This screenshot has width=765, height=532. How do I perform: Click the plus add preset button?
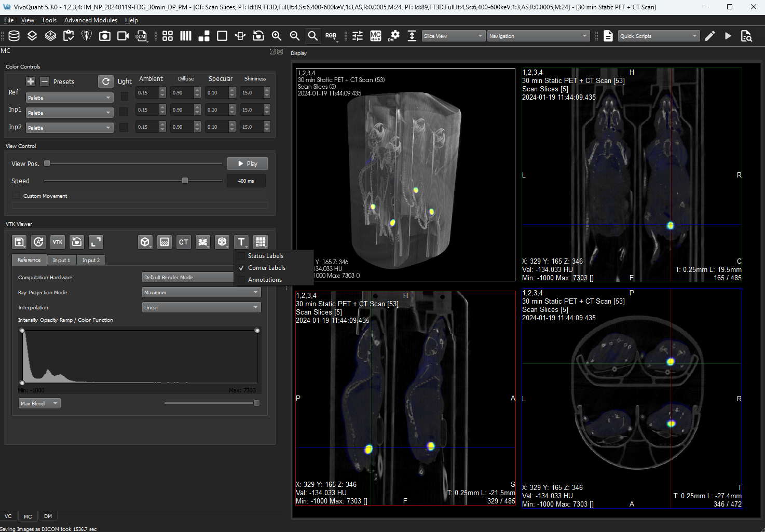coord(31,81)
